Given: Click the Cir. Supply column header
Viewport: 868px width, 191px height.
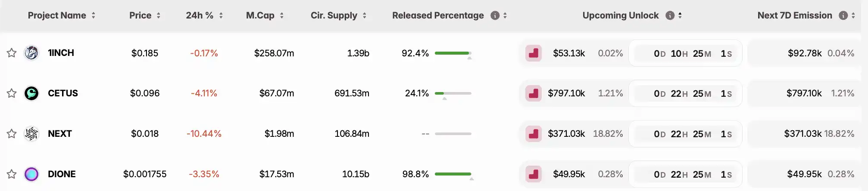Looking at the screenshot, I should (334, 15).
